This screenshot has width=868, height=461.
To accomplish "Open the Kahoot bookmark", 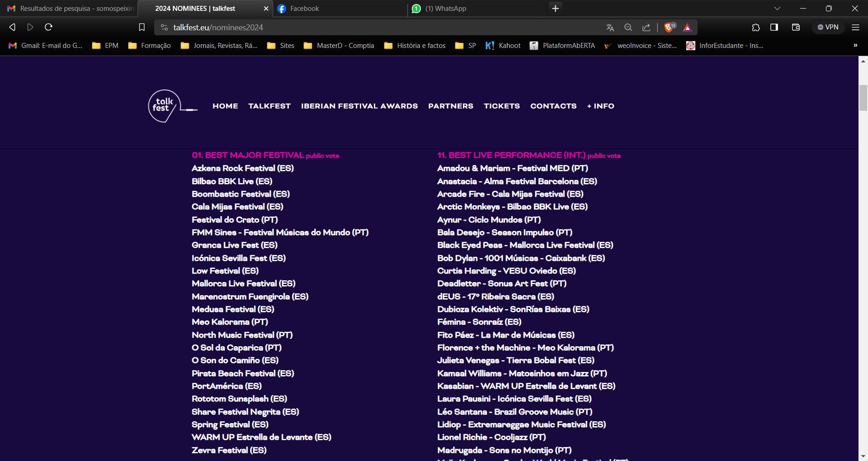I will tap(503, 46).
